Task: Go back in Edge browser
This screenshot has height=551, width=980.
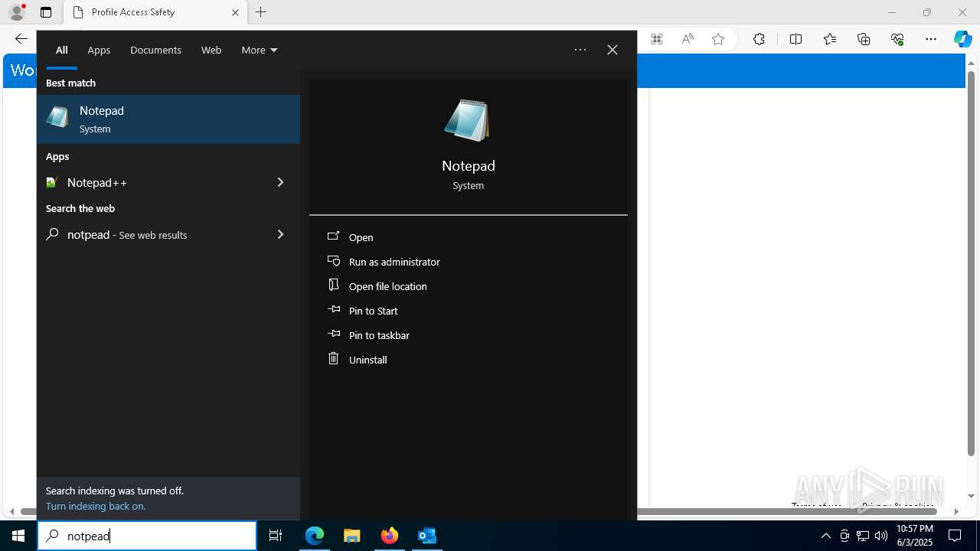Action: (x=21, y=39)
